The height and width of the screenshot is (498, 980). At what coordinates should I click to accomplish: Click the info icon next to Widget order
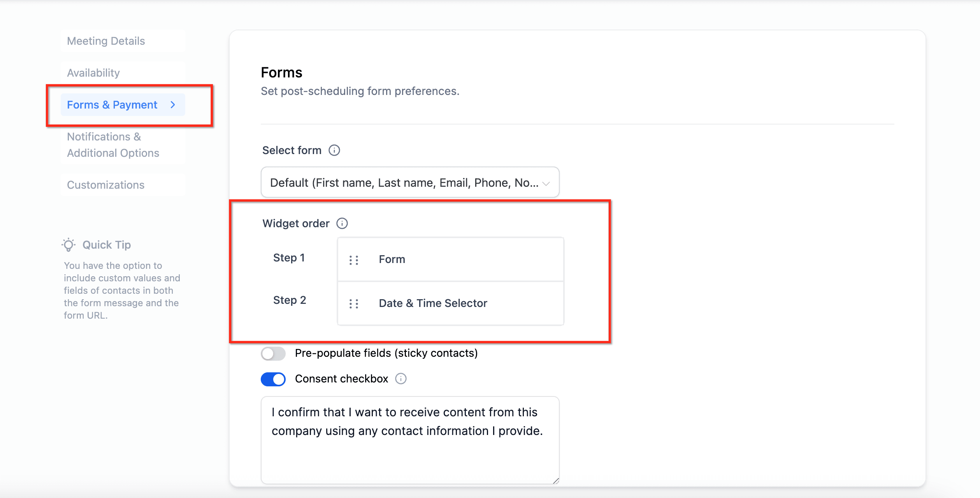coord(342,223)
